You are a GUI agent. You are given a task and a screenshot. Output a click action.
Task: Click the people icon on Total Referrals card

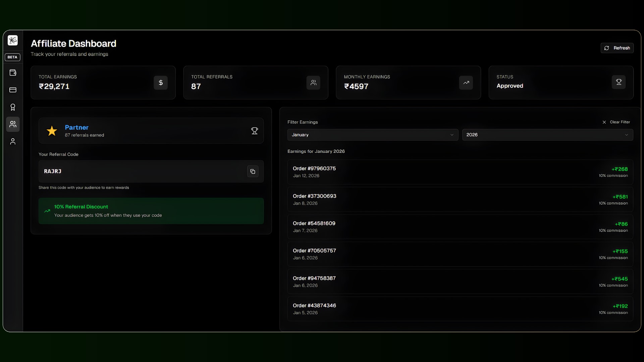pyautogui.click(x=313, y=82)
